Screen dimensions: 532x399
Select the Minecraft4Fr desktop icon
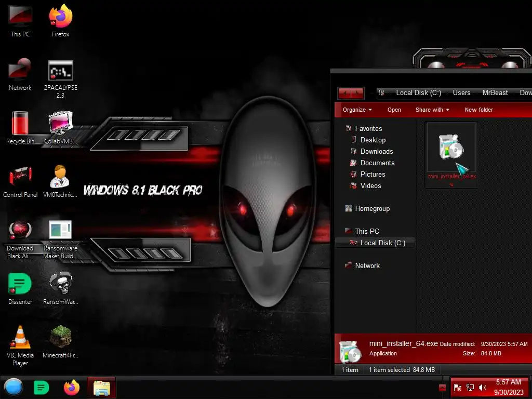coord(60,342)
